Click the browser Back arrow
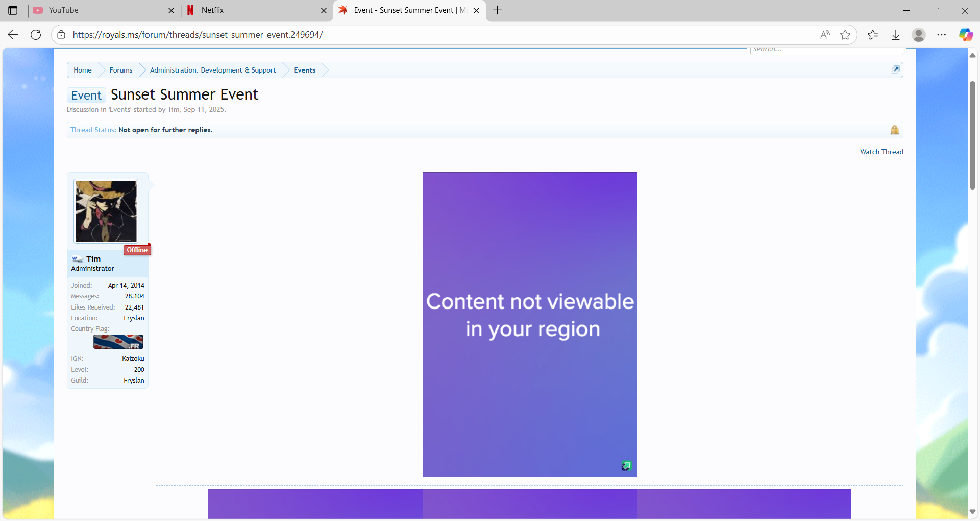Screen dimensions: 980x521 [x=13, y=35]
